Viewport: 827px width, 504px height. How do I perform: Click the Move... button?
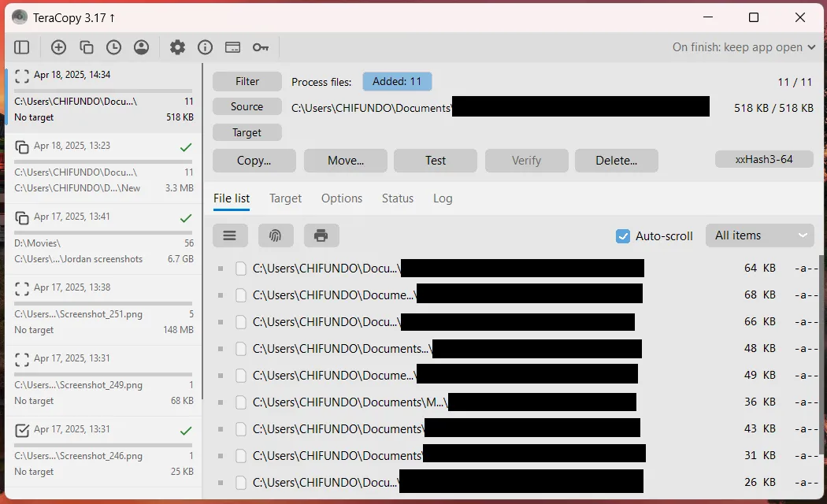click(346, 161)
